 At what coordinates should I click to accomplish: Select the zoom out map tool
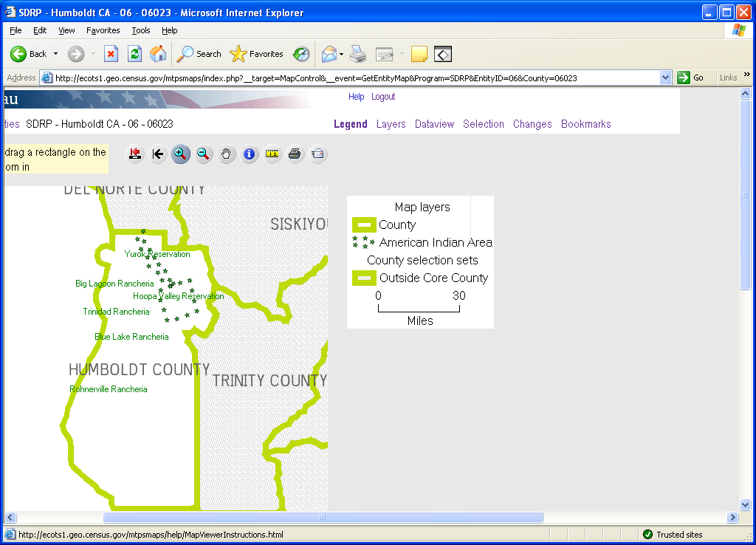(203, 154)
